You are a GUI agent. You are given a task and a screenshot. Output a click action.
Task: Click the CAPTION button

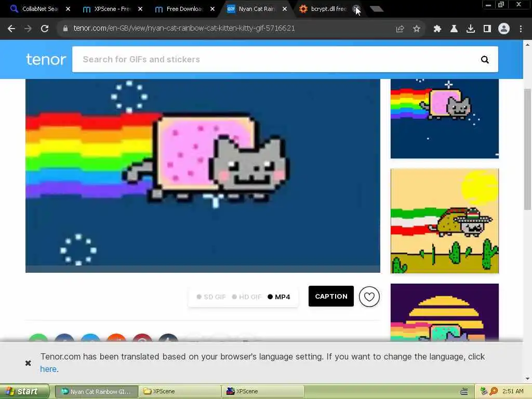(x=331, y=296)
